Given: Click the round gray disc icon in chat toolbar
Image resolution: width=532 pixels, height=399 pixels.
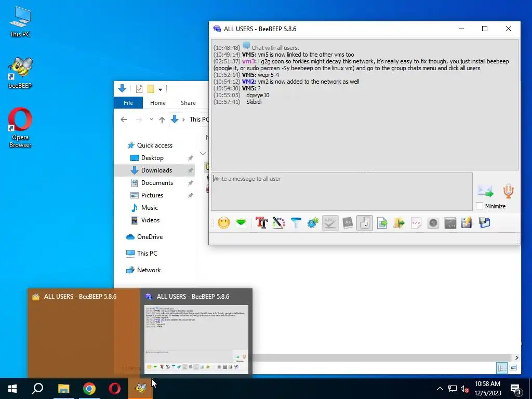Looking at the screenshot, I should 433,223.
